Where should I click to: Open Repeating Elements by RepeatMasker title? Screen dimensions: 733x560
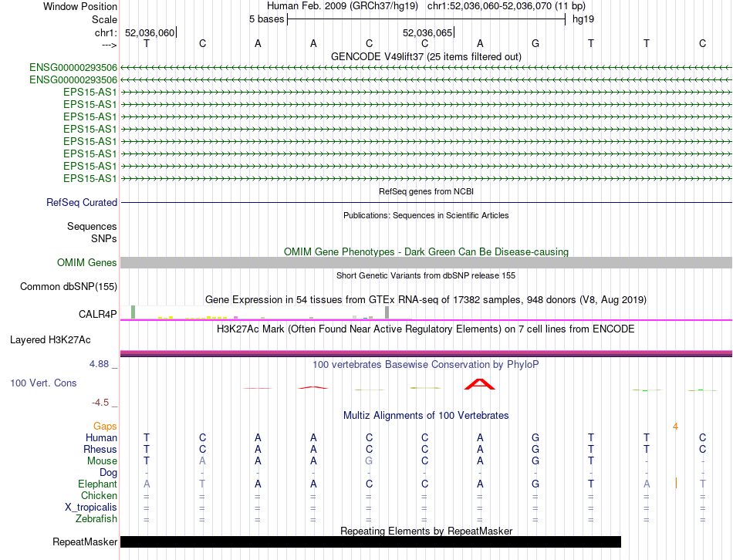point(426,531)
